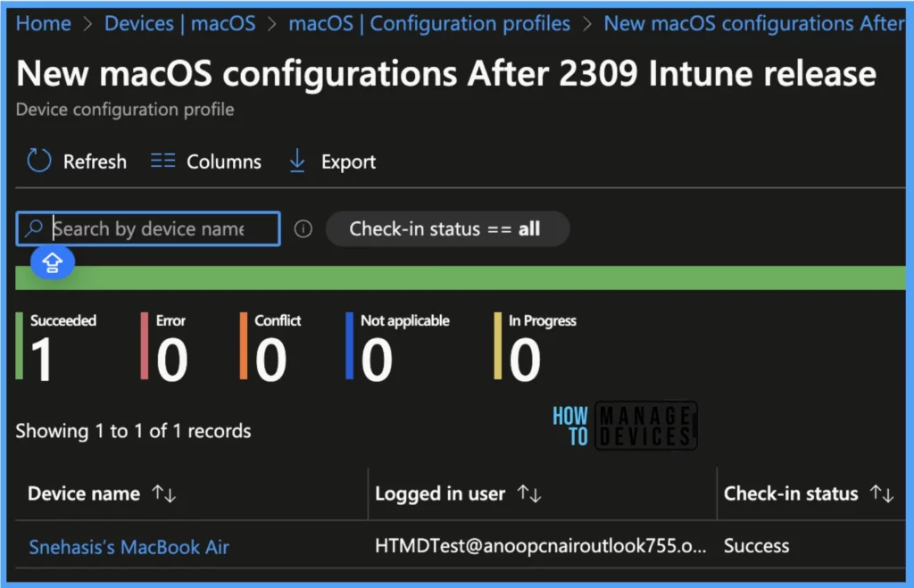Click the Export download arrow icon
Screen dimensions: 914x588
297,161
